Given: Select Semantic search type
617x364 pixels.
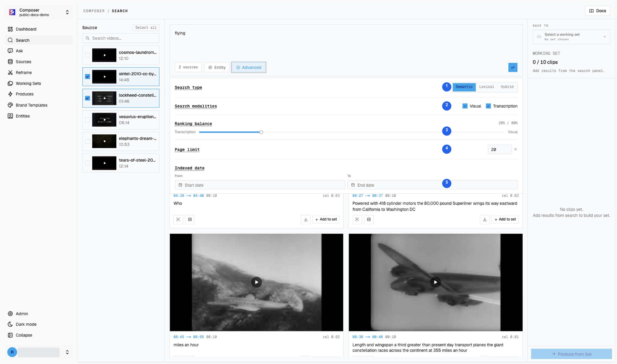Looking at the screenshot, I should 464,87.
